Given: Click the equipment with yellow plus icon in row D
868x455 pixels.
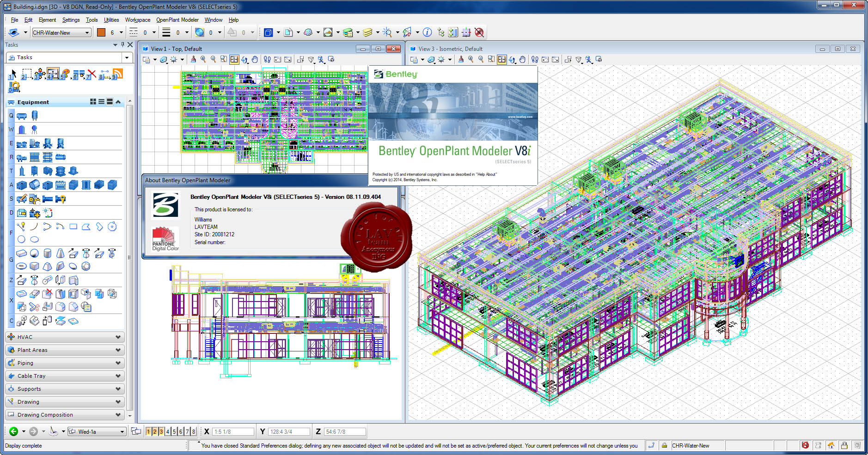Looking at the screenshot, I should pos(35,213).
